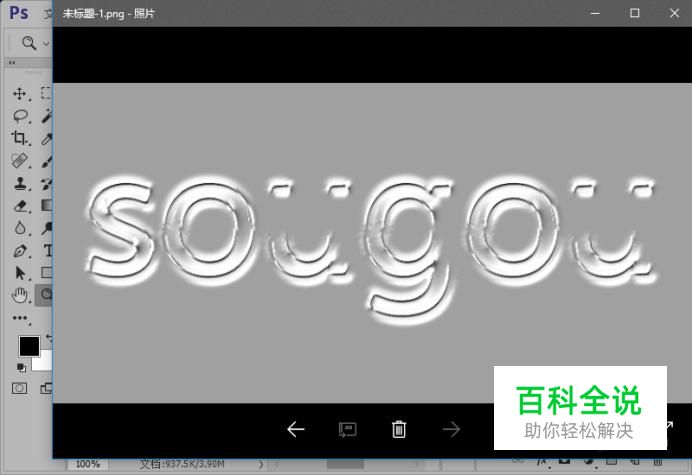Select the Blur droplet tool
Viewport: 692px width, 475px height.
pos(19,228)
